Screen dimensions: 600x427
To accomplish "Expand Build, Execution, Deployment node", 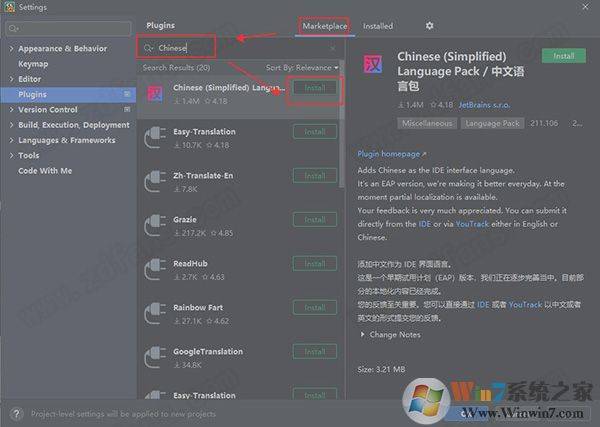I will point(11,125).
